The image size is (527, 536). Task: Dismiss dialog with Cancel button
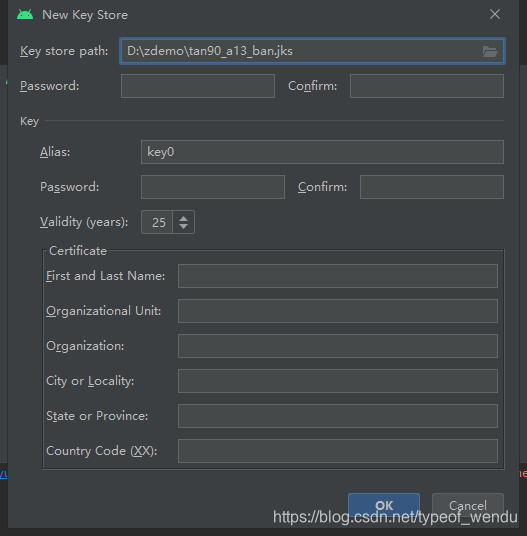pyautogui.click(x=468, y=505)
